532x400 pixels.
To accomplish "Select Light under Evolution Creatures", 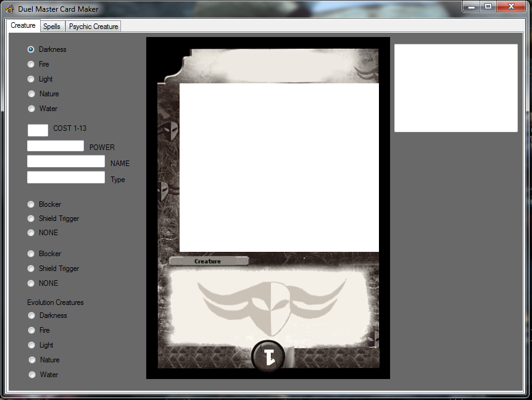I will point(31,345).
